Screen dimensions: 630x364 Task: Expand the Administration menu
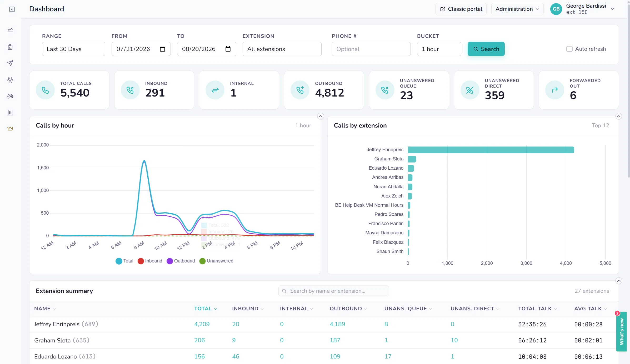point(517,9)
